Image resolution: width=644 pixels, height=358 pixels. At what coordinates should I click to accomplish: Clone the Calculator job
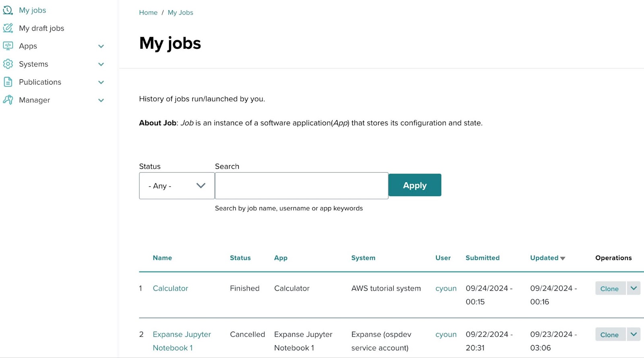pos(609,289)
